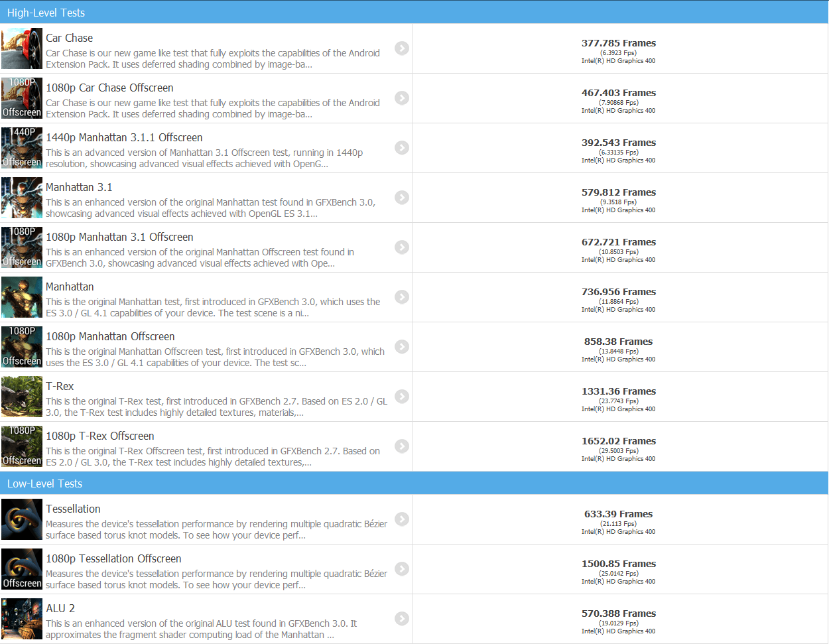Select the ALU 2 test thumbnail
The width and height of the screenshot is (829, 644).
(x=22, y=619)
